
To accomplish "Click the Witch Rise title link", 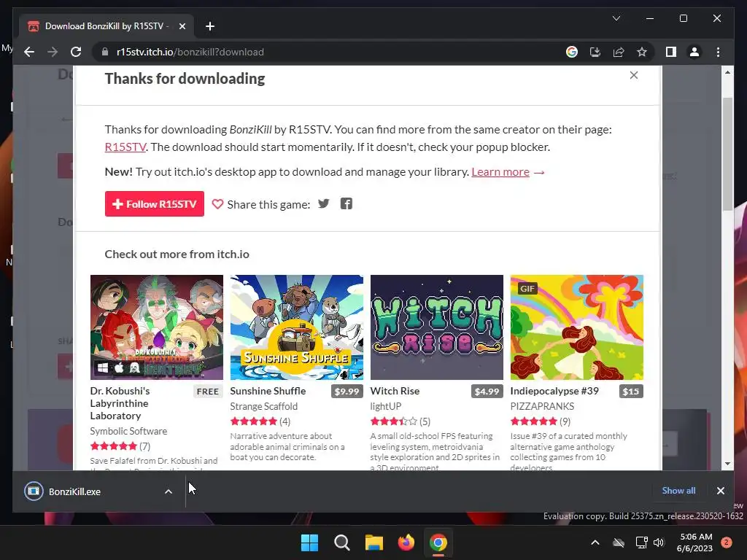I will click(395, 391).
